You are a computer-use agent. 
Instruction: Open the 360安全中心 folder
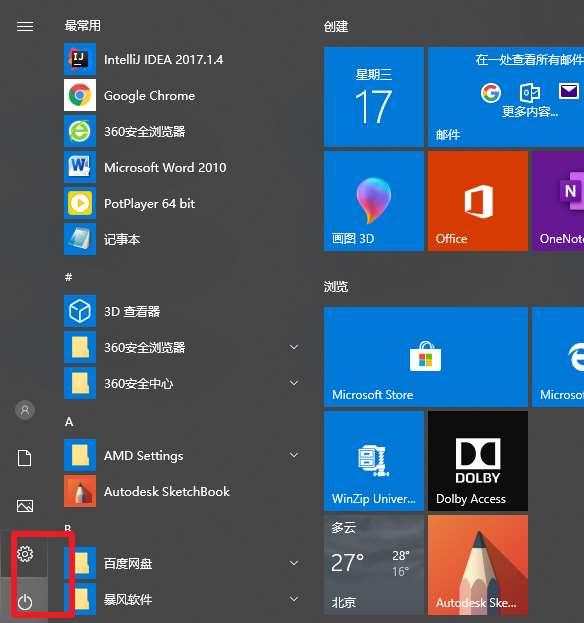(x=183, y=383)
